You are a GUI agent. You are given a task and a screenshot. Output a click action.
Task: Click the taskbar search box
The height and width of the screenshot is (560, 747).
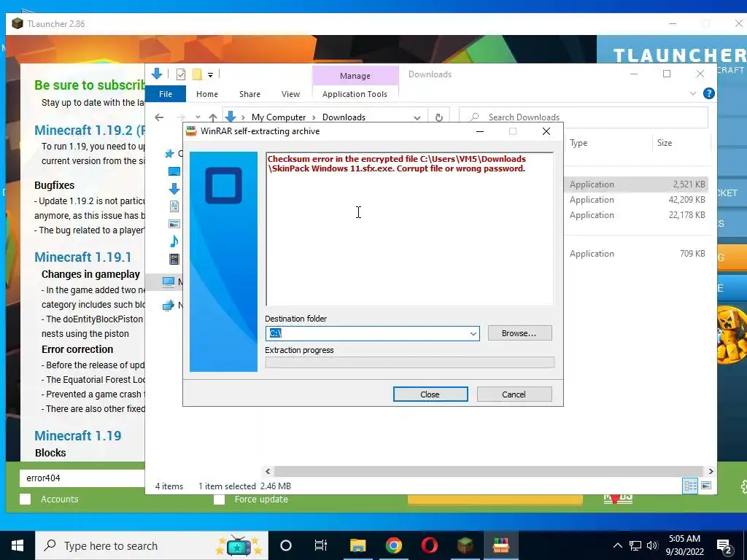tap(152, 545)
